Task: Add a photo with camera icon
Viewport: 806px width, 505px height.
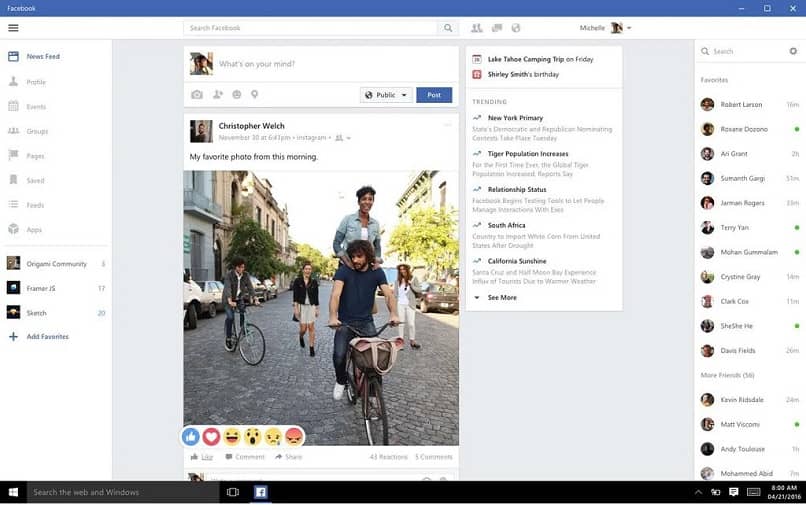Action: pyautogui.click(x=197, y=95)
